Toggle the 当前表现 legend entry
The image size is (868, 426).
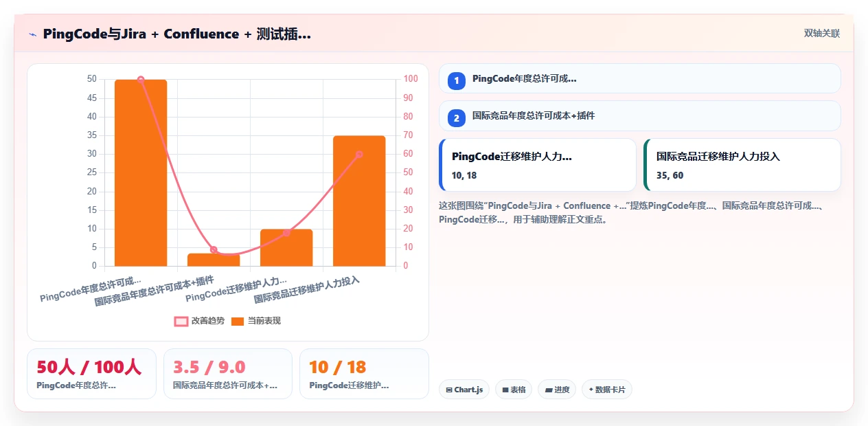click(255, 321)
